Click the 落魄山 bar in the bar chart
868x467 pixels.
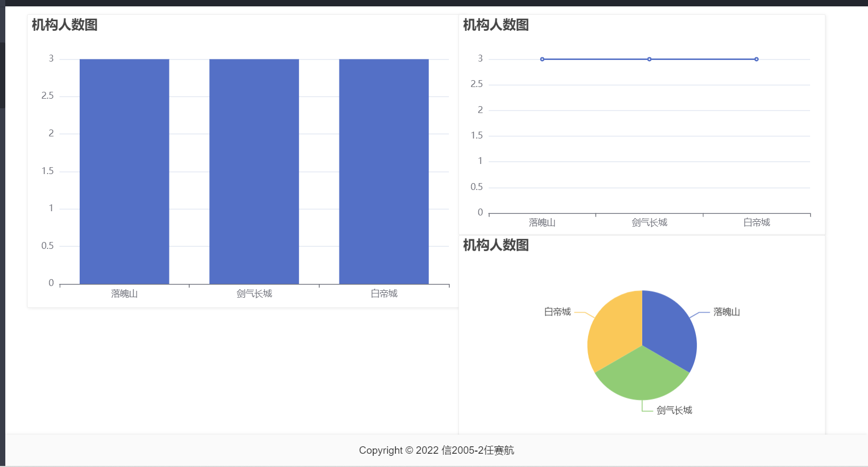tap(124, 171)
